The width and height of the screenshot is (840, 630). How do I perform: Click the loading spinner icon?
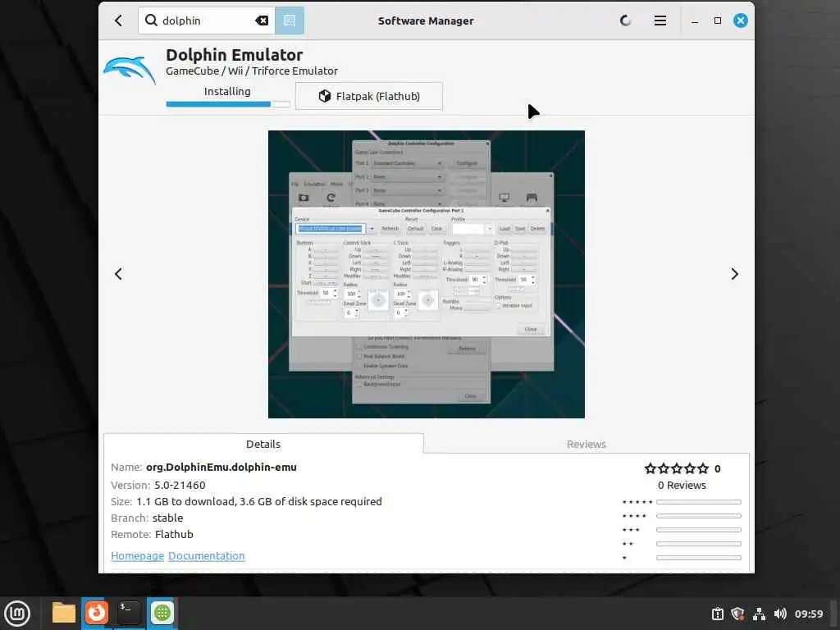[x=625, y=21]
